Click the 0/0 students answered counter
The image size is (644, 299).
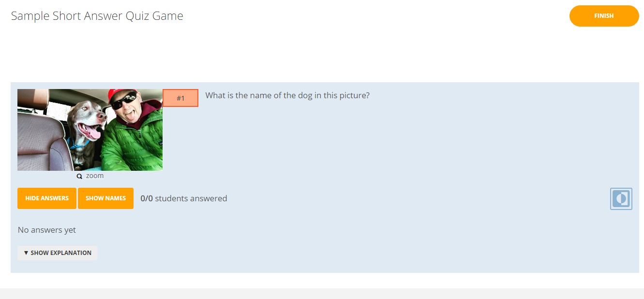point(184,198)
